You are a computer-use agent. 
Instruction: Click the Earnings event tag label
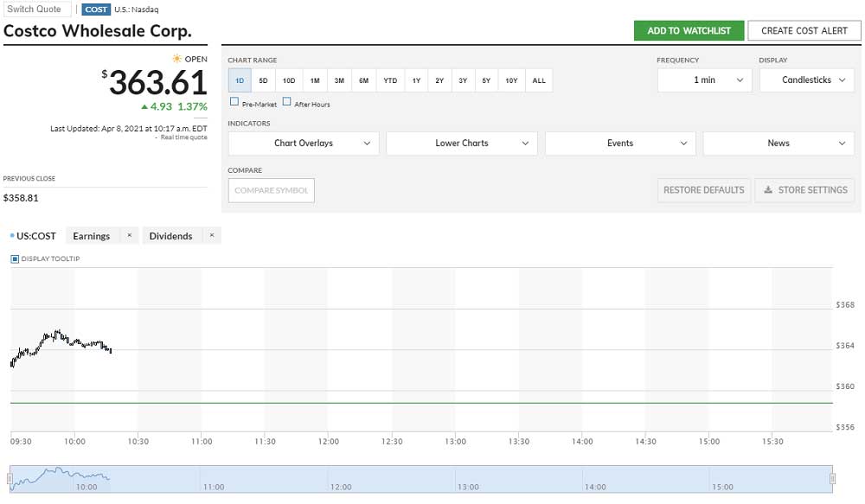pyautogui.click(x=92, y=236)
